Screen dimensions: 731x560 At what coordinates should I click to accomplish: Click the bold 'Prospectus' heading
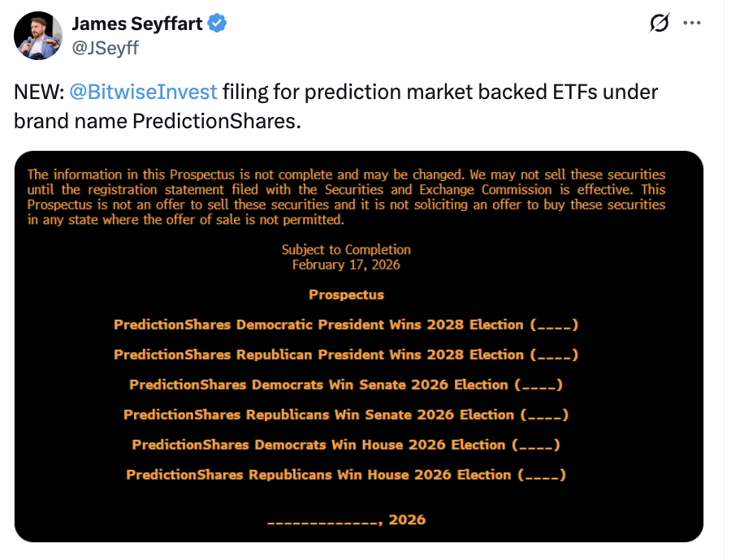tap(346, 295)
